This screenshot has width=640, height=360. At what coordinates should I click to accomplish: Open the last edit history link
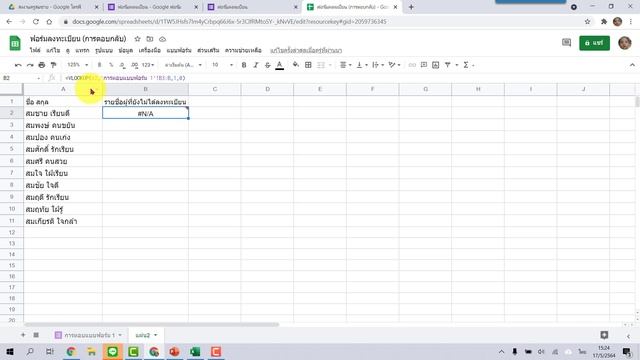(x=306, y=50)
